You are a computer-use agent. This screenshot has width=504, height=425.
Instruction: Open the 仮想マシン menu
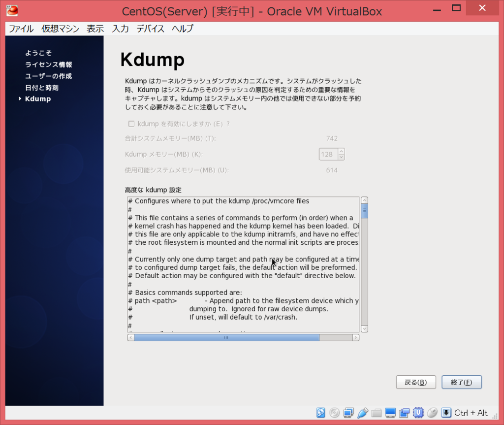pos(60,29)
